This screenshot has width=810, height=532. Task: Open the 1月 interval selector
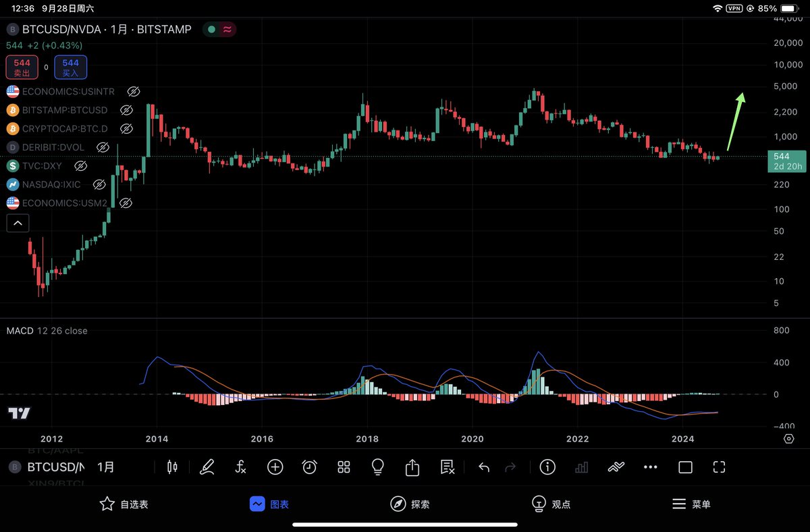[x=106, y=467]
